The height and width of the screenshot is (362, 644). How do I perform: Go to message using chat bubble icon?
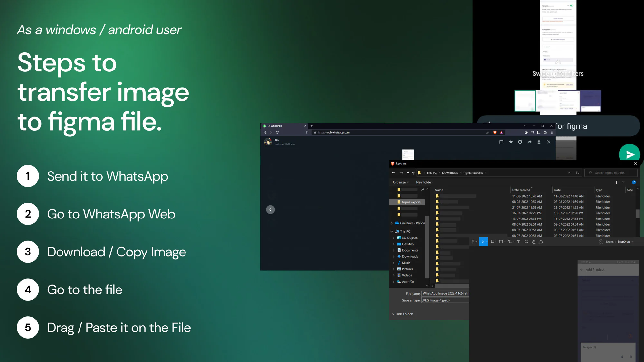501,142
